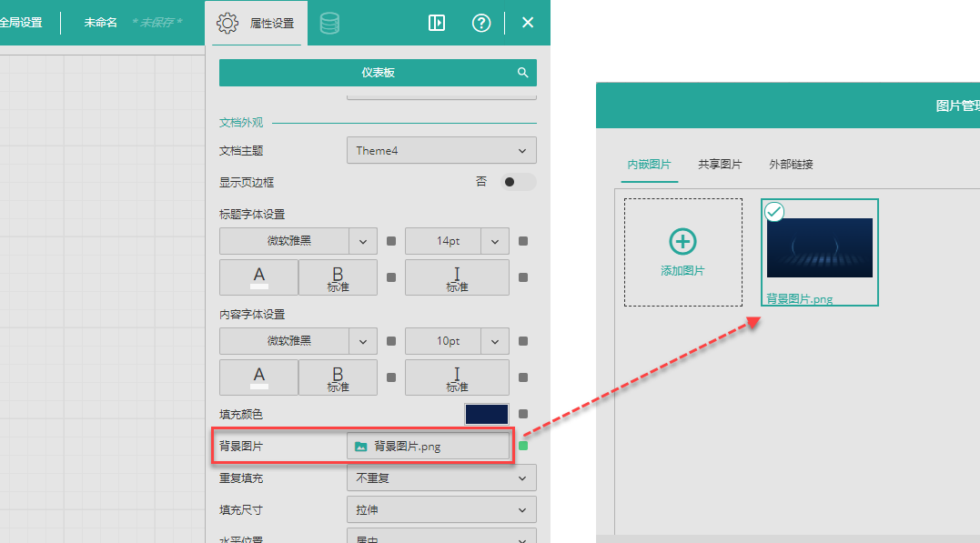Click square marker beside content font family

[x=391, y=341]
